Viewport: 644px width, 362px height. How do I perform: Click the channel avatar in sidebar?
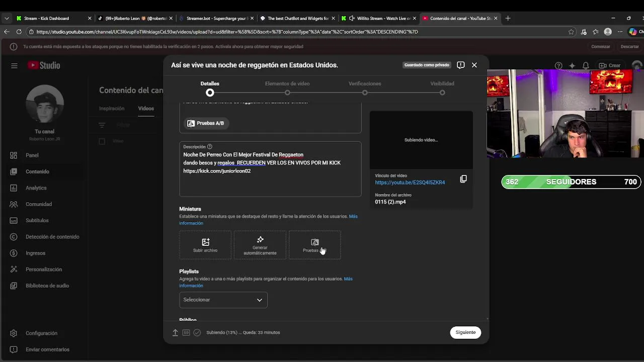44,104
